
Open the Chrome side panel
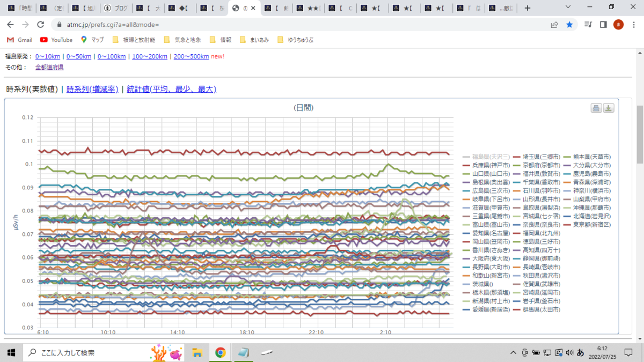603,25
